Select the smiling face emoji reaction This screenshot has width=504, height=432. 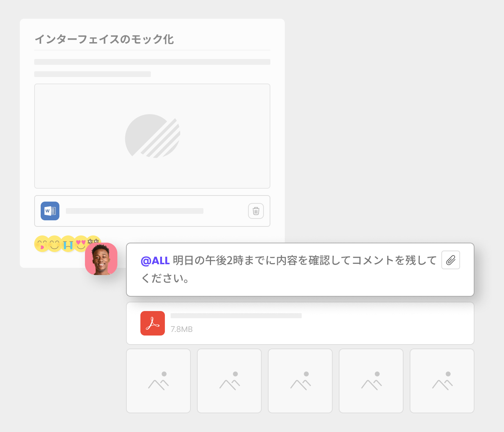pos(55,244)
